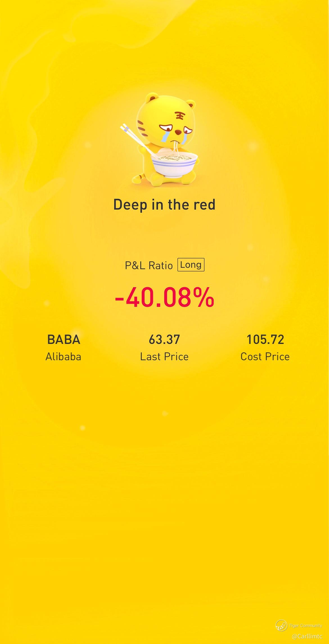The image size is (329, 644).
Task: Click the percent sign of loss ratio
Action: [x=204, y=297]
